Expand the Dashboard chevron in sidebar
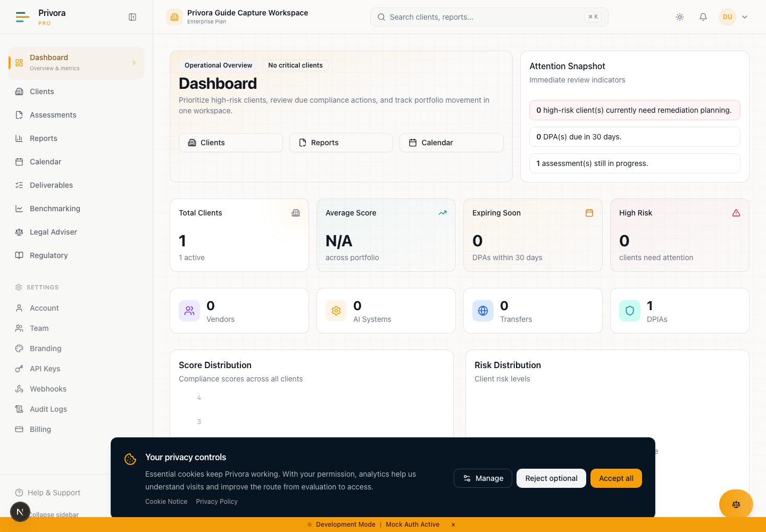766x532 pixels. [x=134, y=63]
